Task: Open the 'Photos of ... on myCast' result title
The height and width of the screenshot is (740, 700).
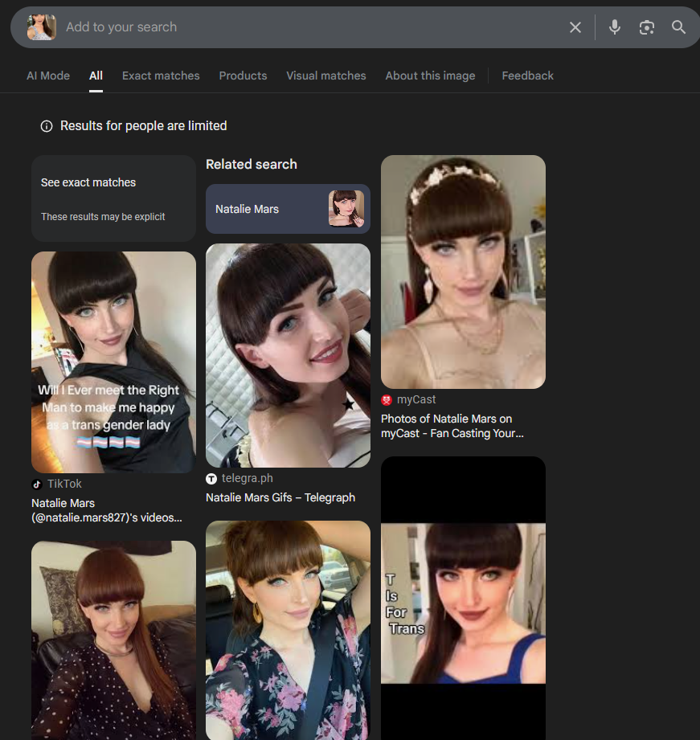Action: (x=452, y=426)
